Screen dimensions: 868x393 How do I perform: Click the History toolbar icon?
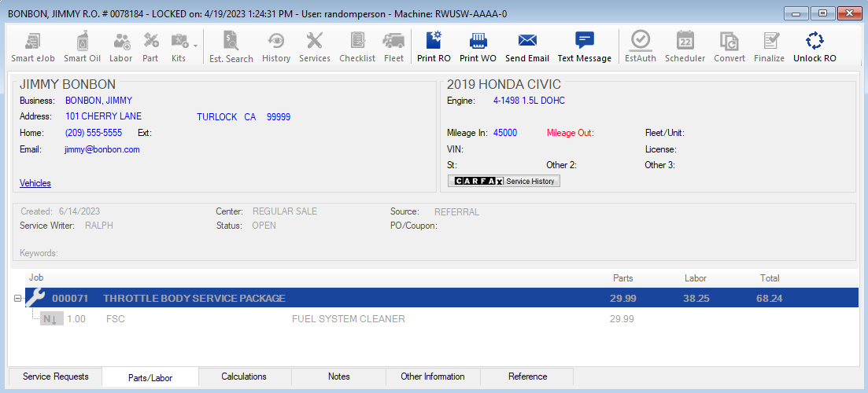click(x=276, y=41)
